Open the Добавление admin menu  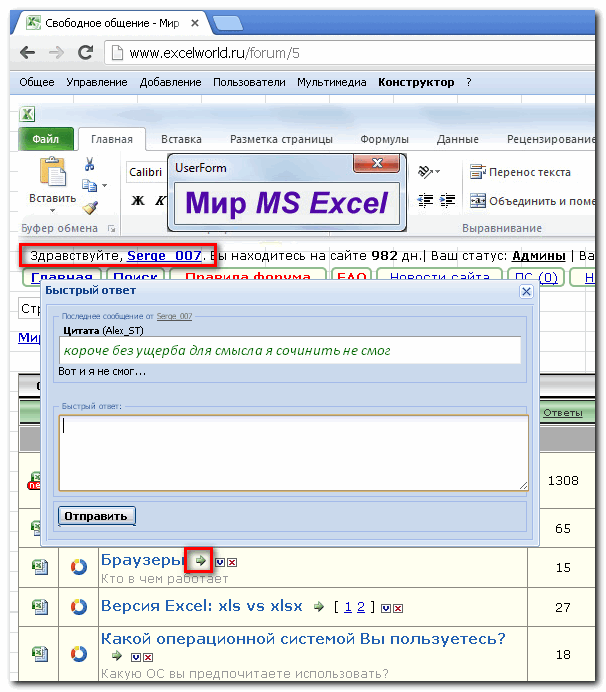[170, 82]
